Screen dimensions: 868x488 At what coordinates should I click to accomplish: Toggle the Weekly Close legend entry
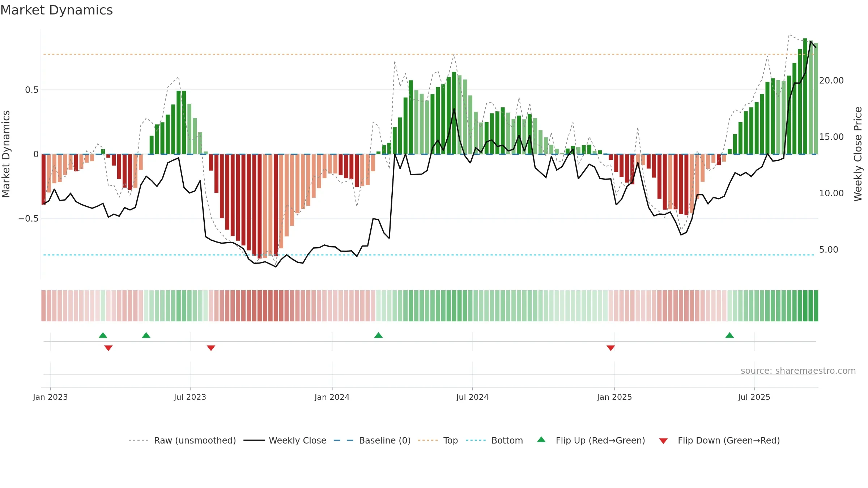click(x=285, y=440)
